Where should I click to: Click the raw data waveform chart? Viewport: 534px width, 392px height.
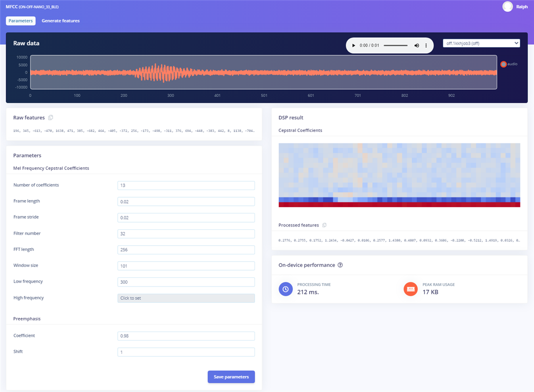click(264, 72)
